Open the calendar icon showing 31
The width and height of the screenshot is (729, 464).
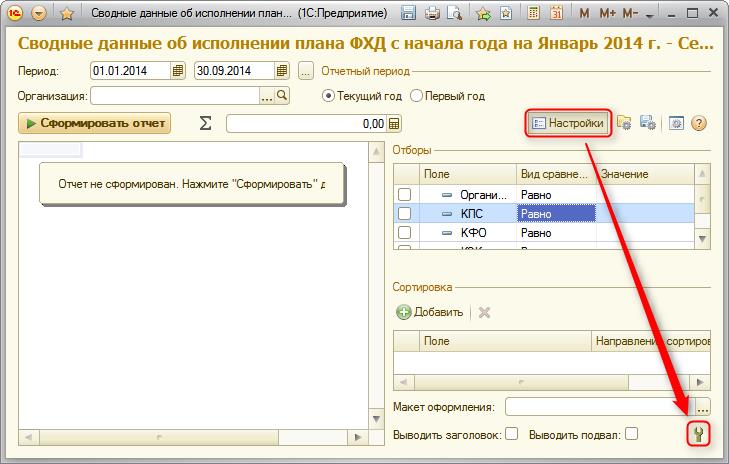pyautogui.click(x=556, y=13)
